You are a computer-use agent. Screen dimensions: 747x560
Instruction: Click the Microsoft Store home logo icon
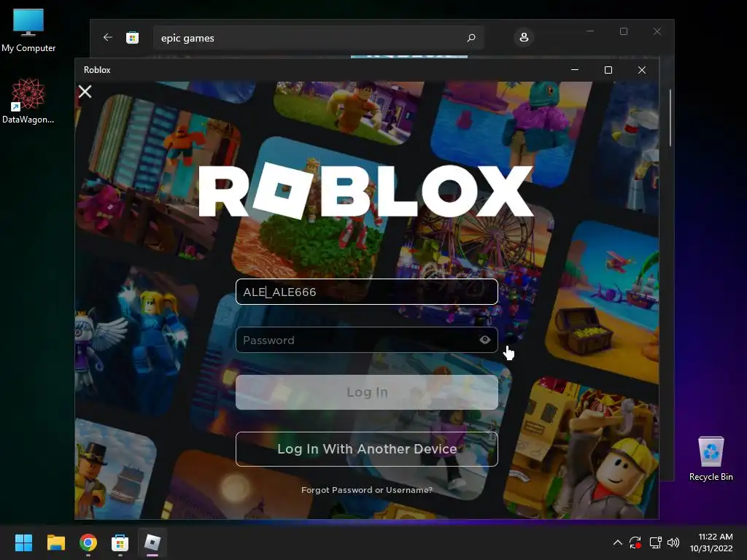pyautogui.click(x=133, y=37)
